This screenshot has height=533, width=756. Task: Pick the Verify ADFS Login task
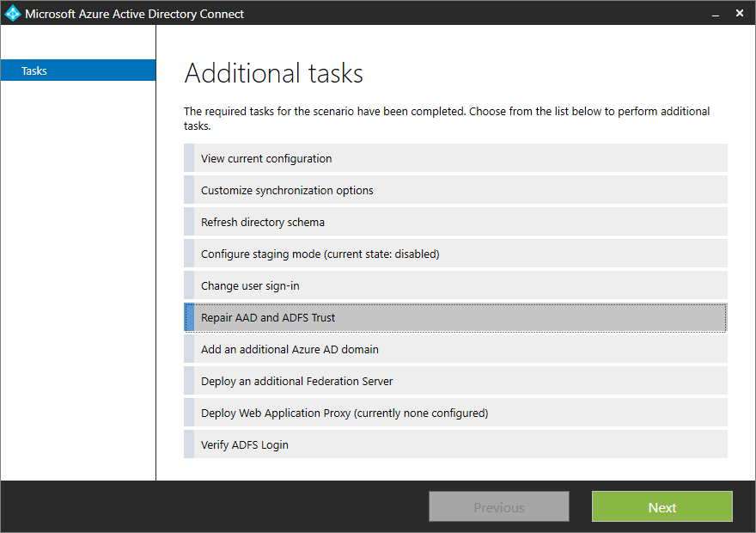[455, 444]
